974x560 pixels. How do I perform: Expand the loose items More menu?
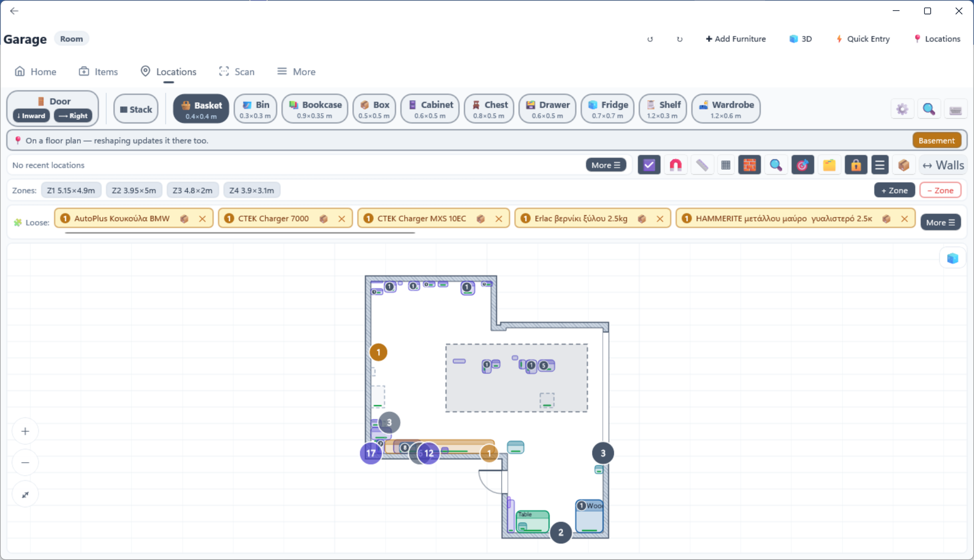[x=940, y=222]
